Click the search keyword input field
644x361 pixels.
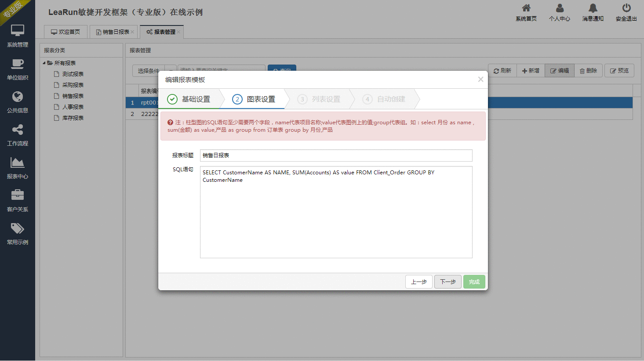(222, 68)
